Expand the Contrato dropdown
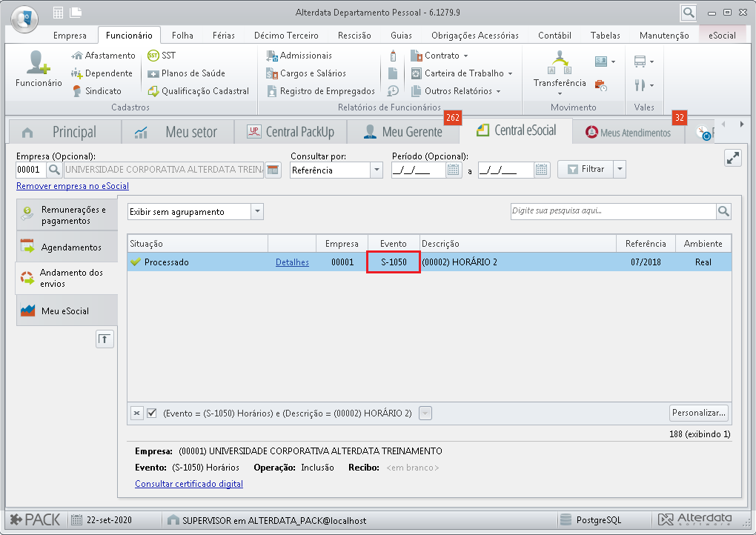 click(x=465, y=56)
